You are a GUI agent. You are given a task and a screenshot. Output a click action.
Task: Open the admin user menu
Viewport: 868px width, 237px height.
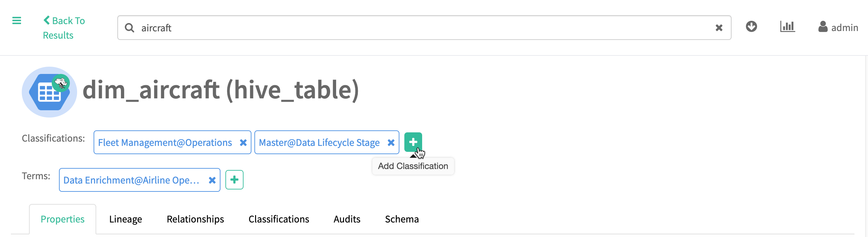838,27
